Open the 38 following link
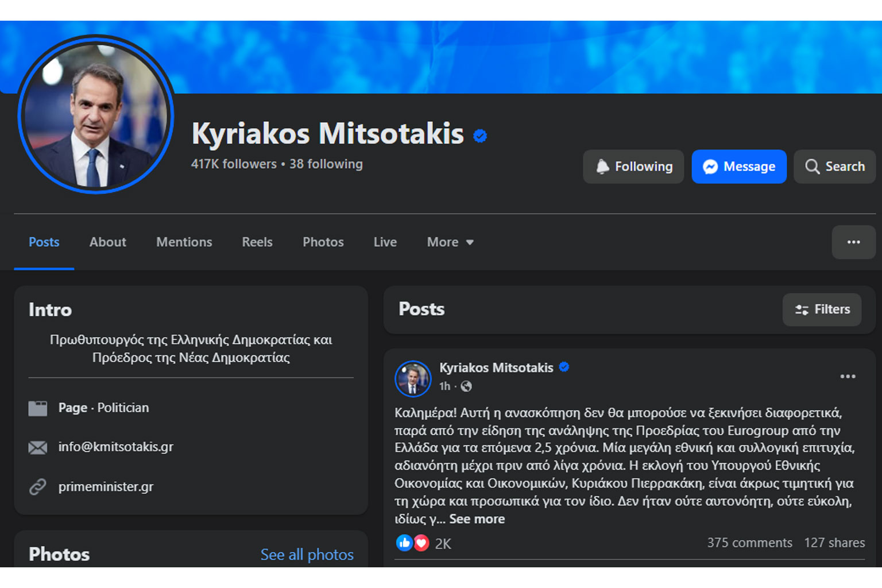 326,164
